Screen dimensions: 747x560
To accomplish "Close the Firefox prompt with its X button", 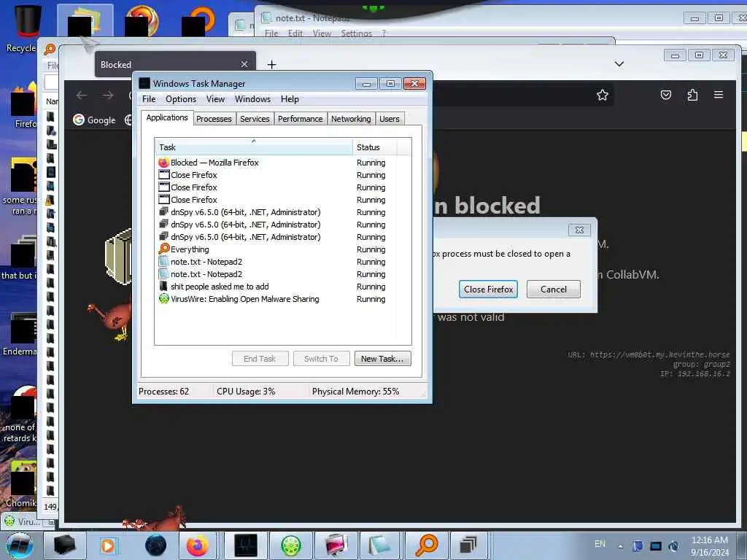I will (x=579, y=230).
